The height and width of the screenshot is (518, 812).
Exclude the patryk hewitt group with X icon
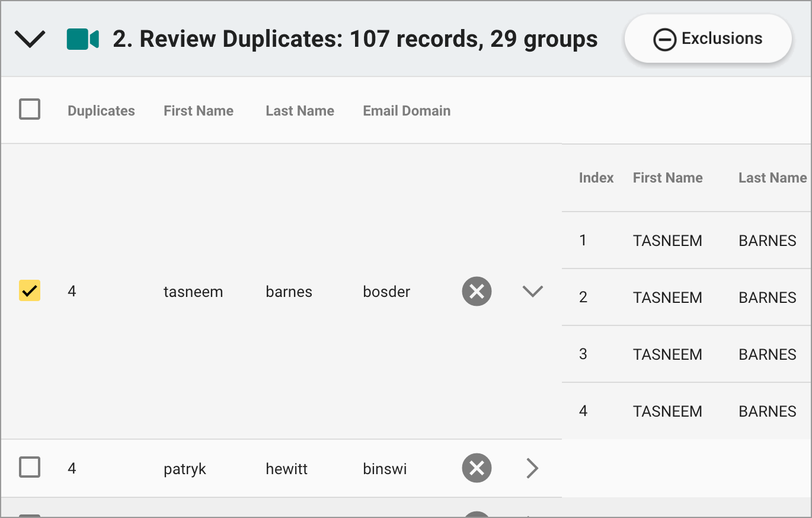(x=477, y=468)
